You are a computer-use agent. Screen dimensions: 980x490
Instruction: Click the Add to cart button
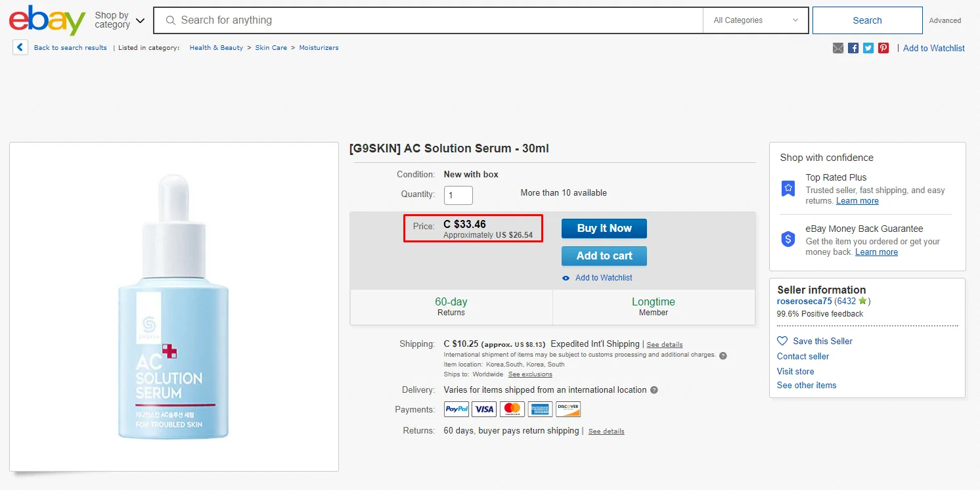(604, 256)
